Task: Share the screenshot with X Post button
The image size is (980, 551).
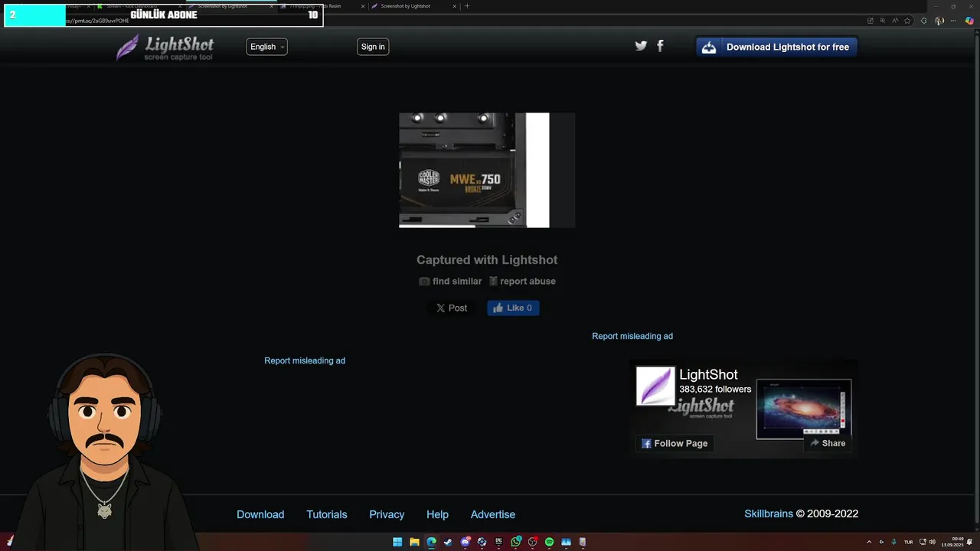Action: 452,308
